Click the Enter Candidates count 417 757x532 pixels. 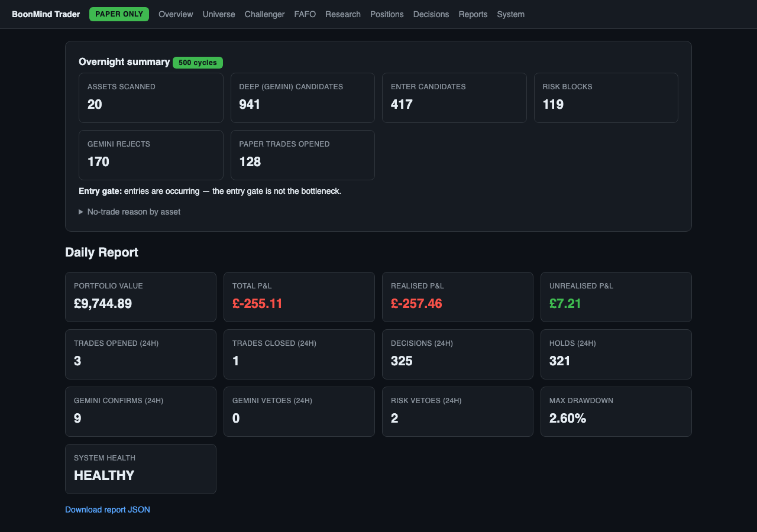[x=402, y=105]
